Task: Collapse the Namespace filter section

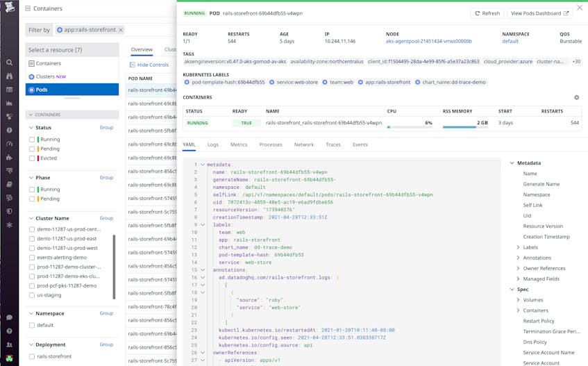Action: point(31,313)
